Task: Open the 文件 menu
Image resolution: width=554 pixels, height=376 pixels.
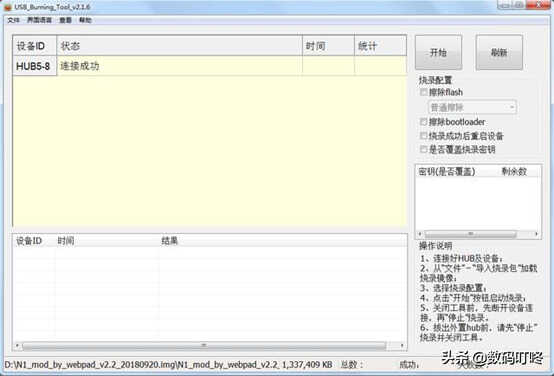Action: [x=13, y=20]
